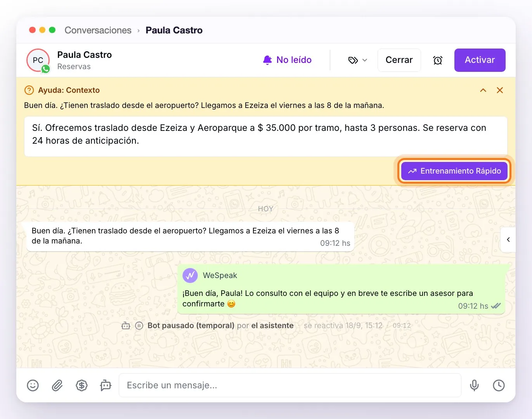The width and height of the screenshot is (532, 419).
Task: Click the HOY date separator
Action: tap(266, 209)
